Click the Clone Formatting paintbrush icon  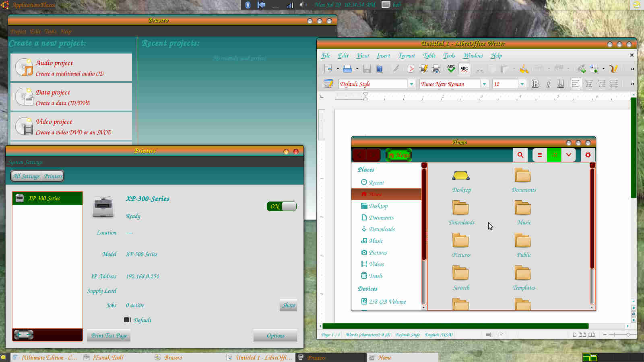(x=524, y=69)
